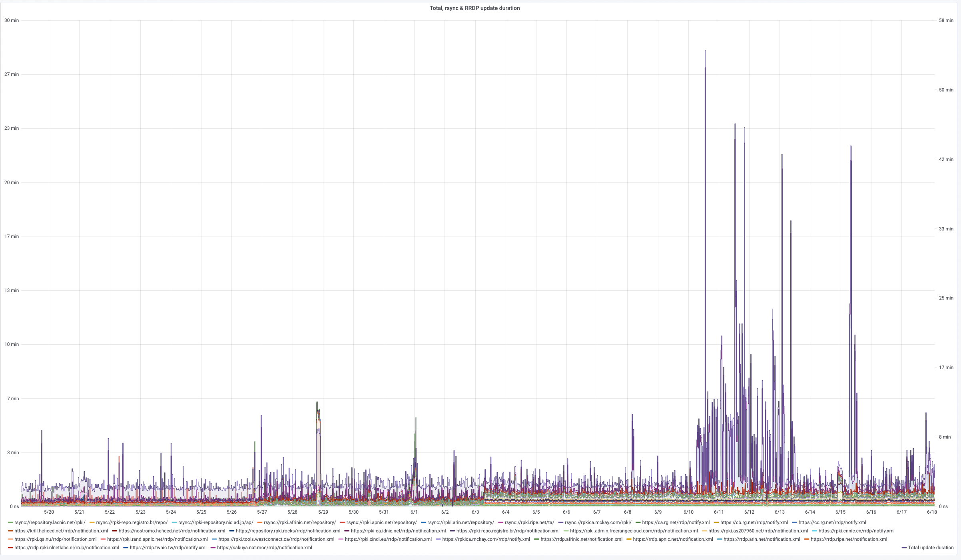961x560 pixels.
Task: Click the rsync://rpki.arin.net/repository/ legend label
Action: point(460,522)
